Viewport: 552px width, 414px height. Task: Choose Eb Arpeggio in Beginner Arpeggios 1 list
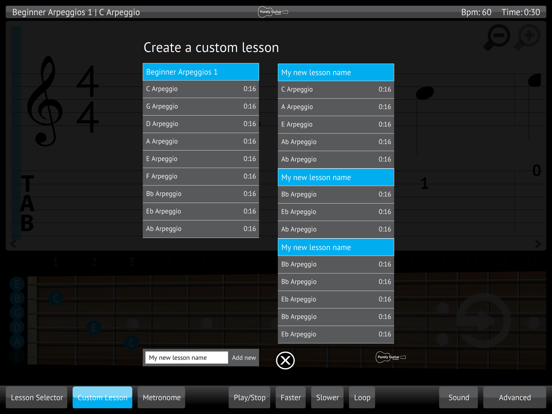point(201,211)
